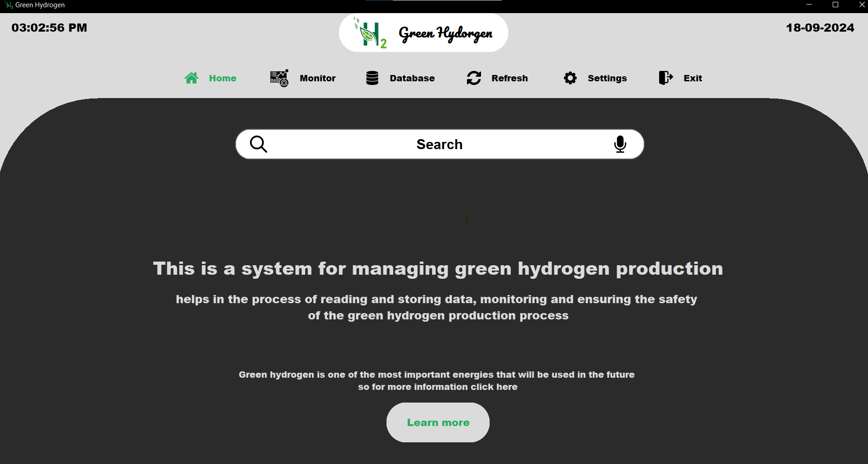Click the Learn more button
The width and height of the screenshot is (868, 464).
point(438,422)
